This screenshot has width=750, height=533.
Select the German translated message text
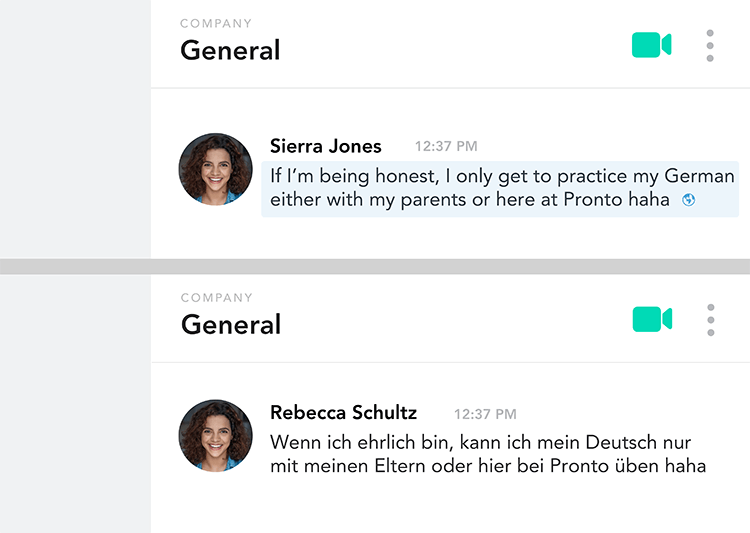pos(488,454)
